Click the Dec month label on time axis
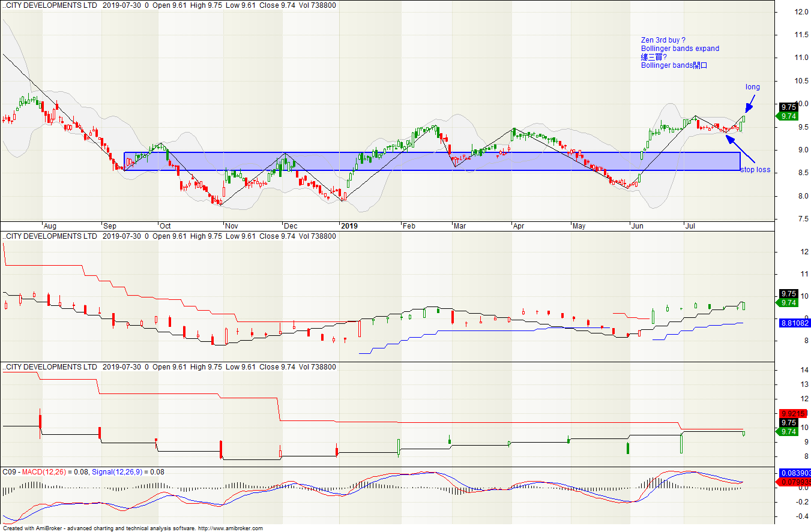Screen dimensions: 811x532 tap(291, 226)
